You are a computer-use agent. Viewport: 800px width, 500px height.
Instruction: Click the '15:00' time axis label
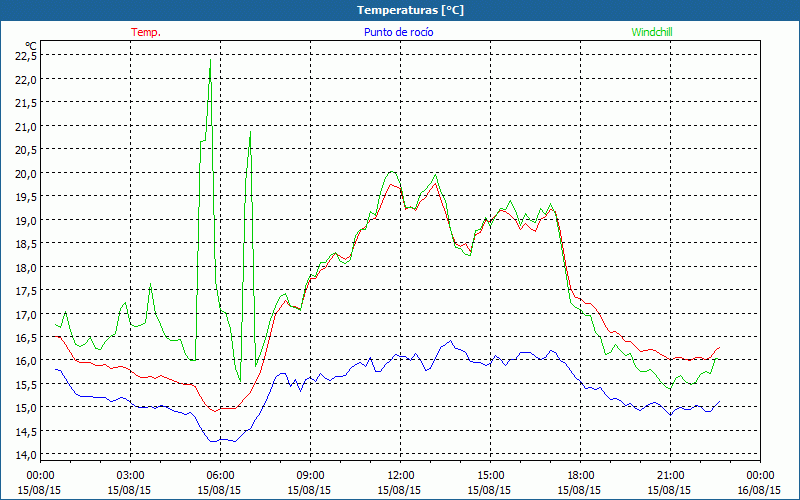click(x=490, y=476)
